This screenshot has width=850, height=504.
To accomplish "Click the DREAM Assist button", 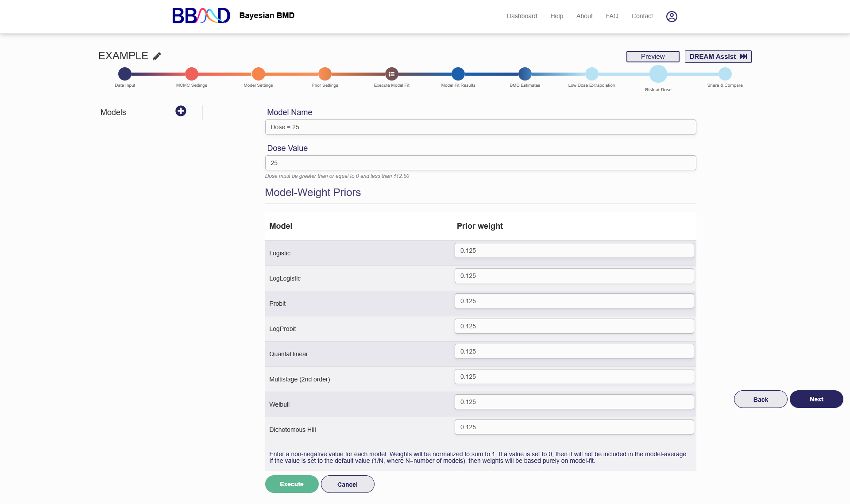I will [718, 57].
